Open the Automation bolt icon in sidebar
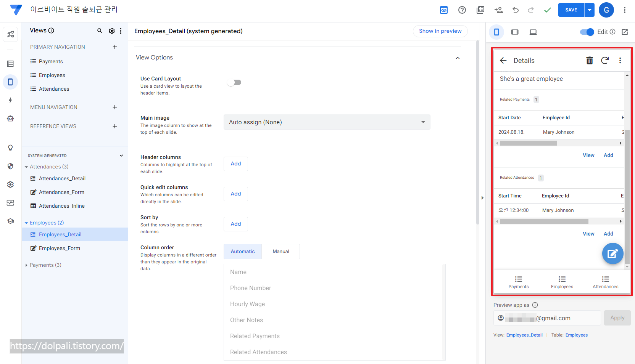 (x=10, y=100)
